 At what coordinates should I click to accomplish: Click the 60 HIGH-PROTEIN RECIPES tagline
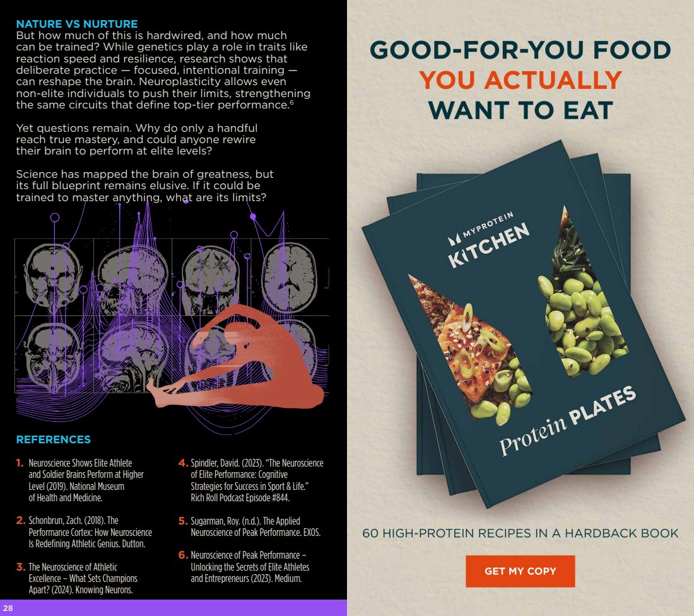[520, 533]
